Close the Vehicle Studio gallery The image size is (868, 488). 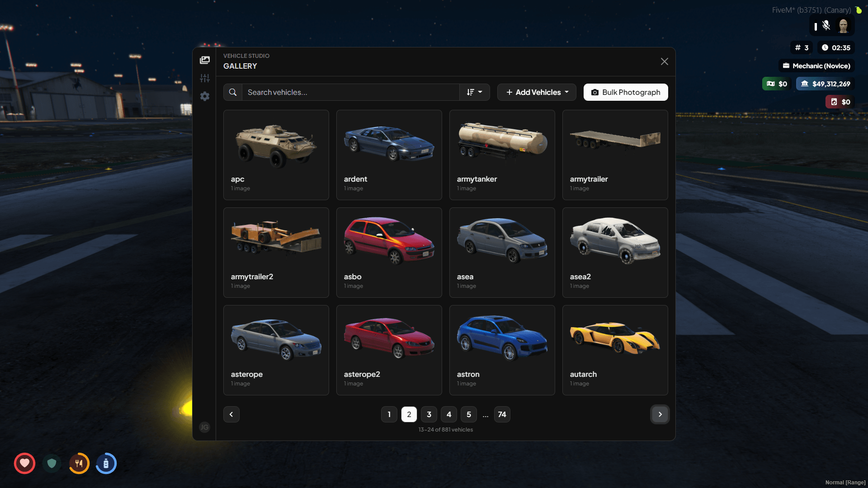(664, 61)
